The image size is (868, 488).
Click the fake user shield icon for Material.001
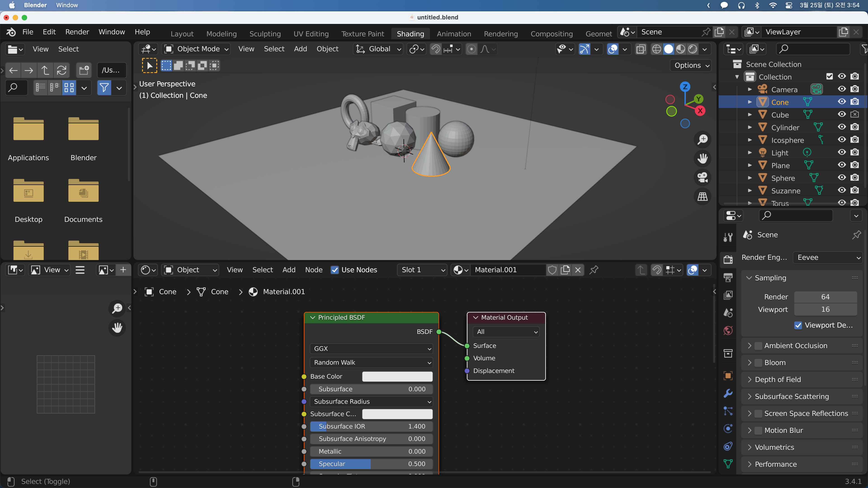(552, 270)
